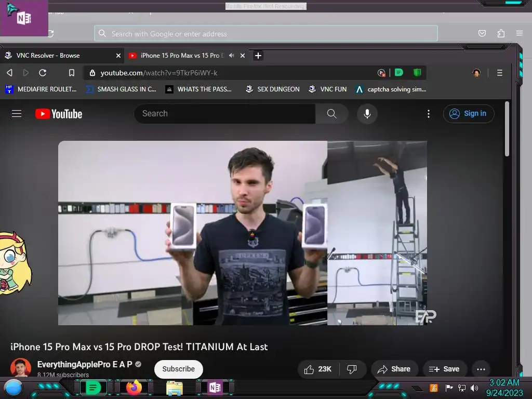Viewport: 532px width, 399px height.
Task: Click the orange tray application icon
Action: [434, 388]
